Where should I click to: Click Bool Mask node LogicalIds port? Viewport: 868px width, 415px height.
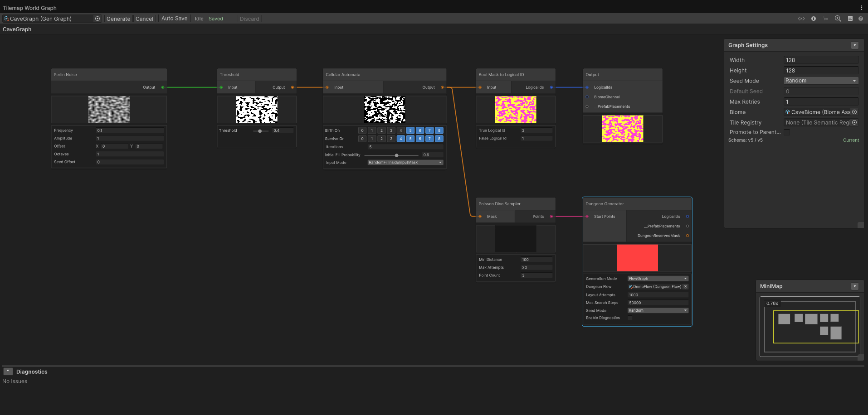tap(551, 87)
